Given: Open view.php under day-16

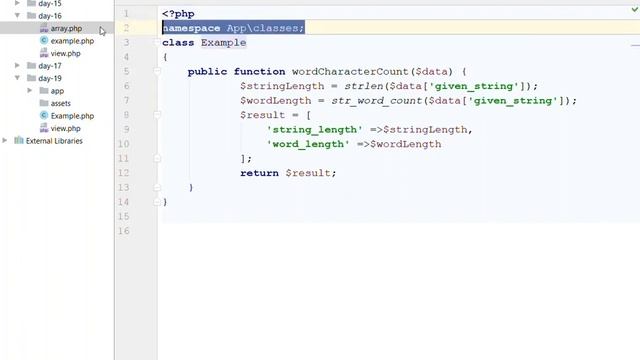Looking at the screenshot, I should pos(65,53).
